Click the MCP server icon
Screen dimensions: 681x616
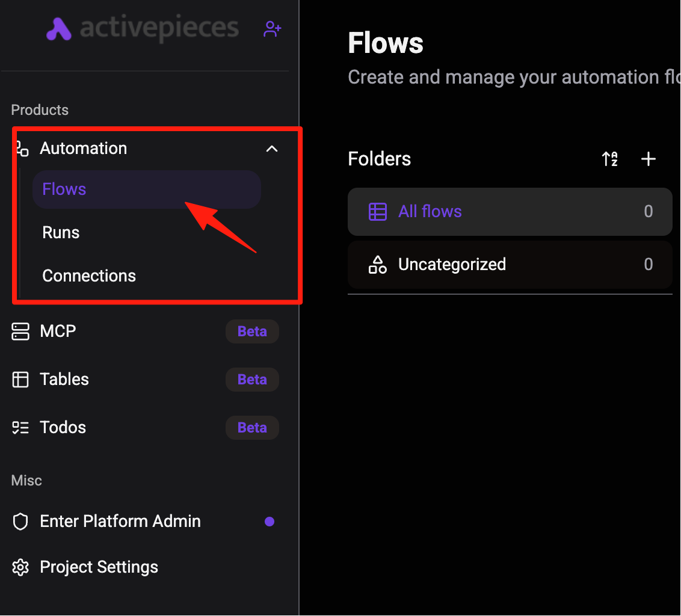click(20, 331)
